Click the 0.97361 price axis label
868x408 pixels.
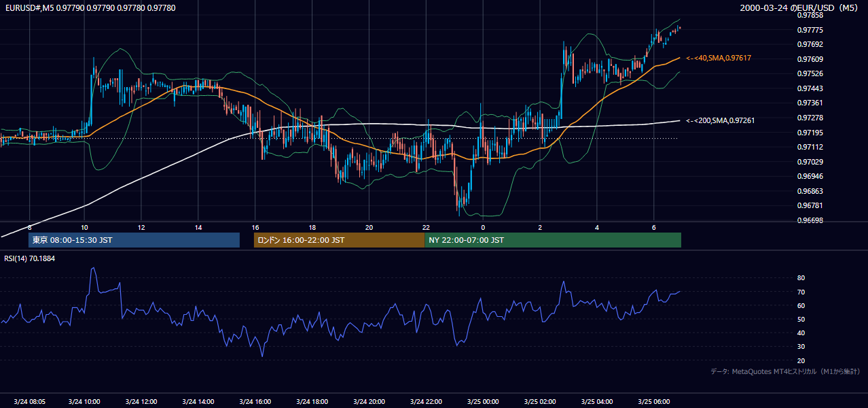point(810,103)
